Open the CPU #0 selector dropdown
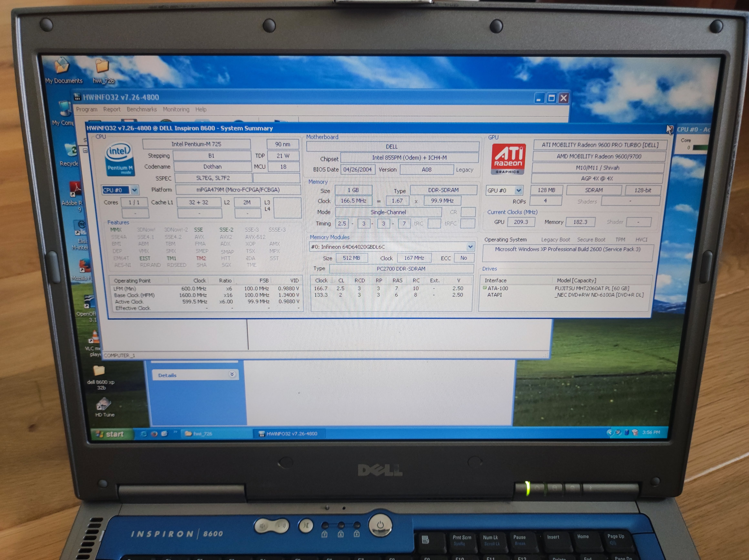Screen dimensions: 749x560 click(x=134, y=190)
